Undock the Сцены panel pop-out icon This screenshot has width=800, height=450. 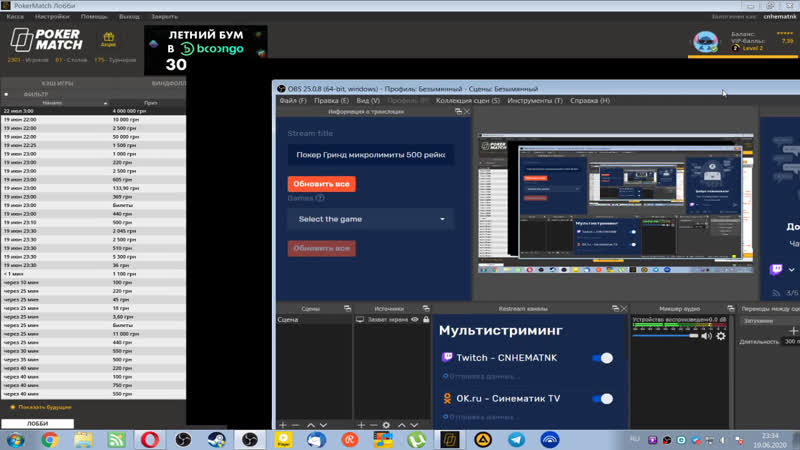[347, 308]
